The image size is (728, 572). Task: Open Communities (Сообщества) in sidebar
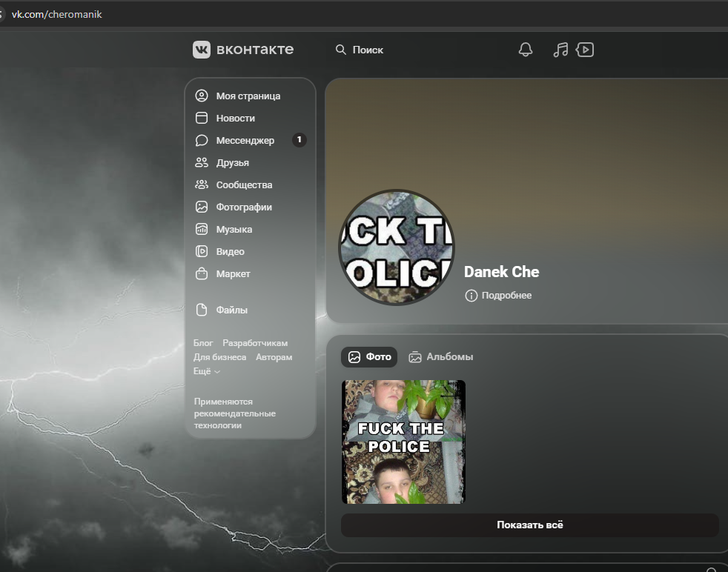pos(244,184)
